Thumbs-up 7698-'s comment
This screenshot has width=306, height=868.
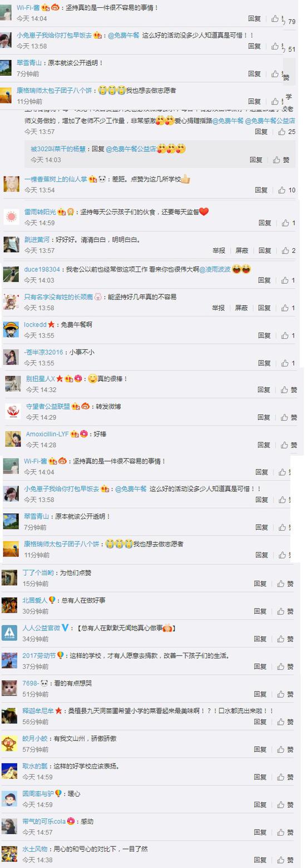click(x=281, y=694)
